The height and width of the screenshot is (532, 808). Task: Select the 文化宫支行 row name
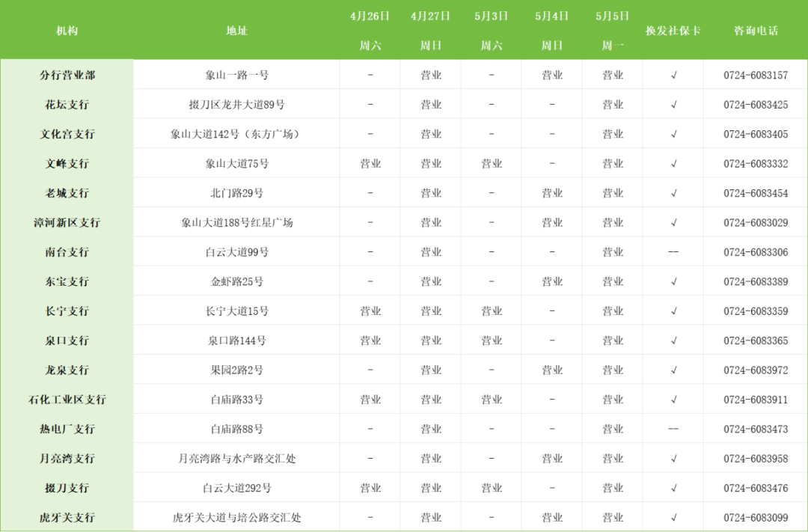tap(67, 134)
